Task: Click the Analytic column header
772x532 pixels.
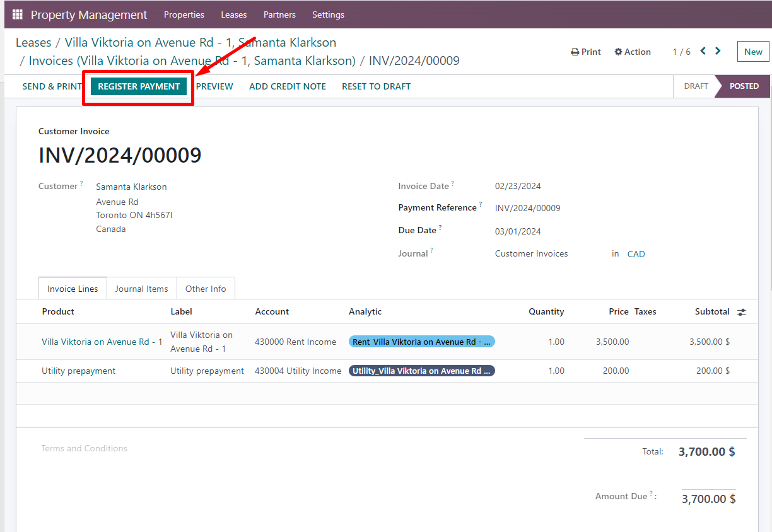Action: (365, 311)
